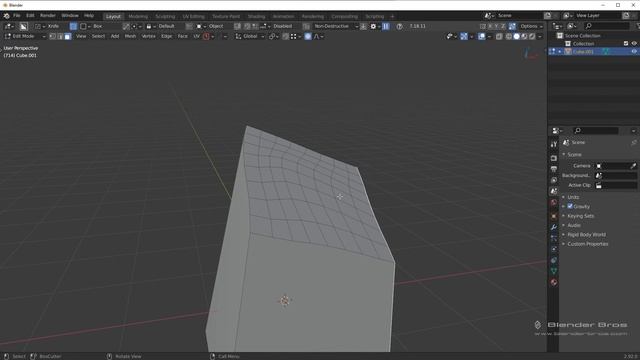
Task: Open the Options dropdown in viewport header
Action: (531, 26)
